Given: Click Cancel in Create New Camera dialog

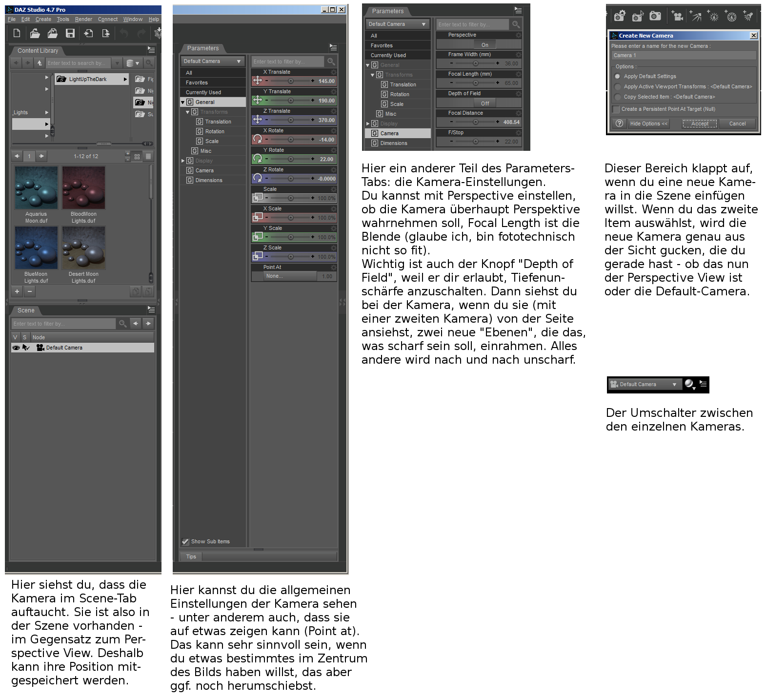Looking at the screenshot, I should (x=737, y=124).
